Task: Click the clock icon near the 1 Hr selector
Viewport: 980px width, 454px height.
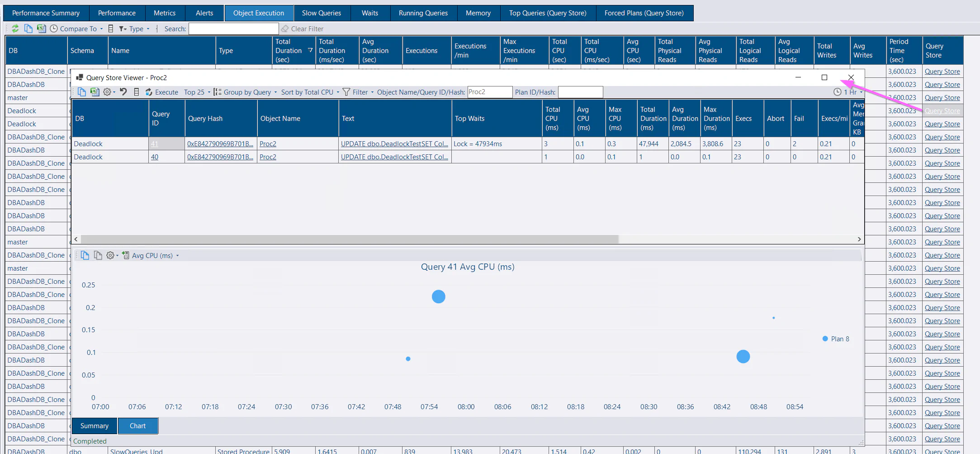Action: pos(837,92)
